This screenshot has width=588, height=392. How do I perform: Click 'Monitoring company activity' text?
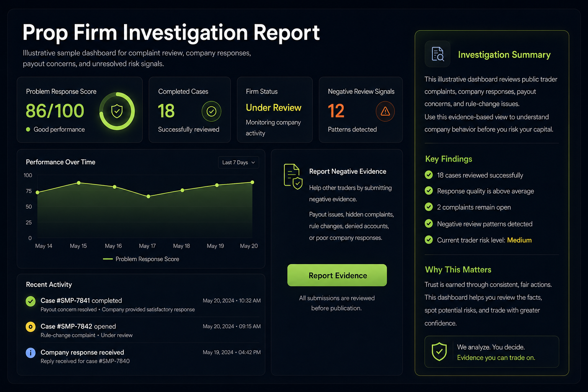(x=273, y=127)
